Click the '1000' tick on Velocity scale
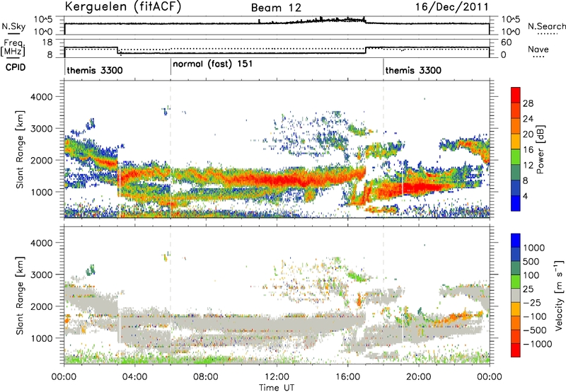The width and height of the screenshot is (566, 392). pyautogui.click(x=534, y=248)
